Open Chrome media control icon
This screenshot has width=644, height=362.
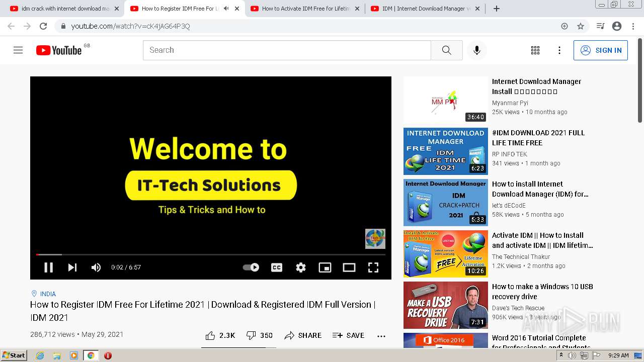[x=600, y=26]
